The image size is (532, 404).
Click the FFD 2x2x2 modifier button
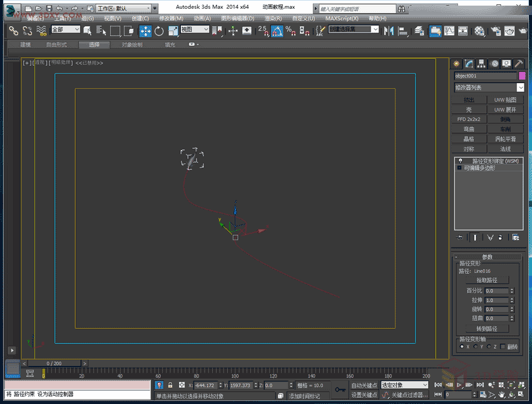[x=469, y=119]
